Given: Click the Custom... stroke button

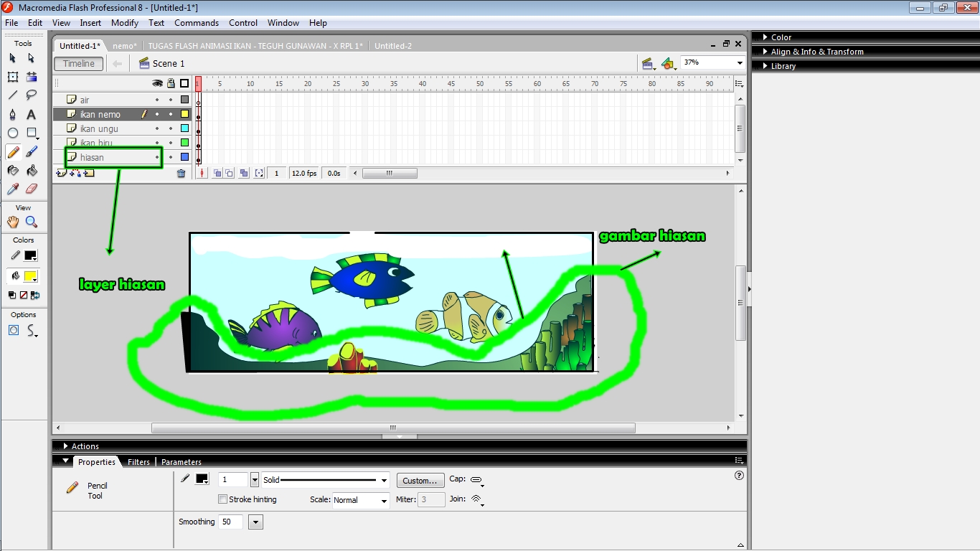Looking at the screenshot, I should pos(420,481).
